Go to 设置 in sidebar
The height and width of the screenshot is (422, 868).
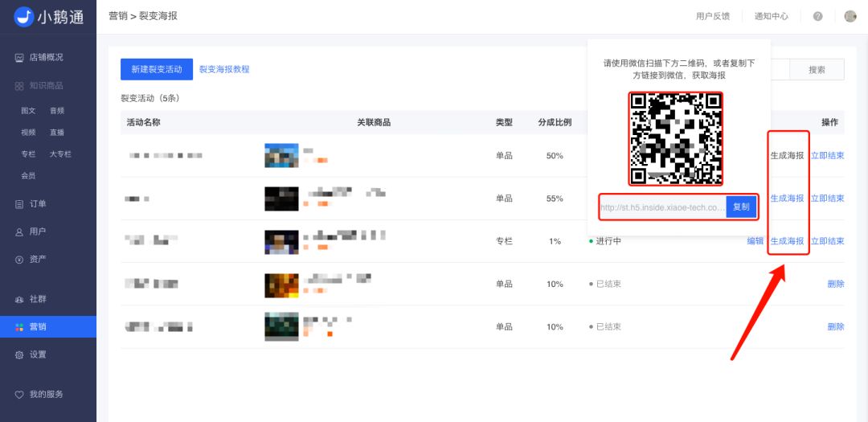coord(39,354)
